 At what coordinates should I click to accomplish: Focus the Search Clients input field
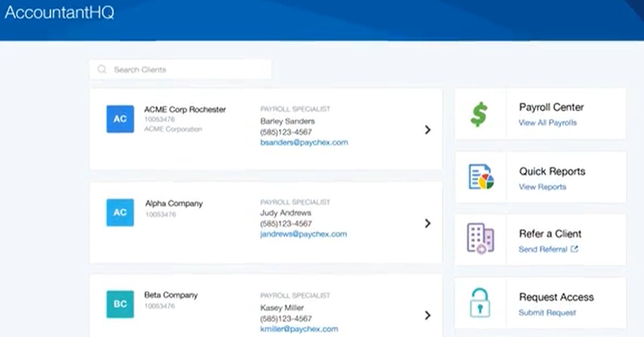[180, 70]
